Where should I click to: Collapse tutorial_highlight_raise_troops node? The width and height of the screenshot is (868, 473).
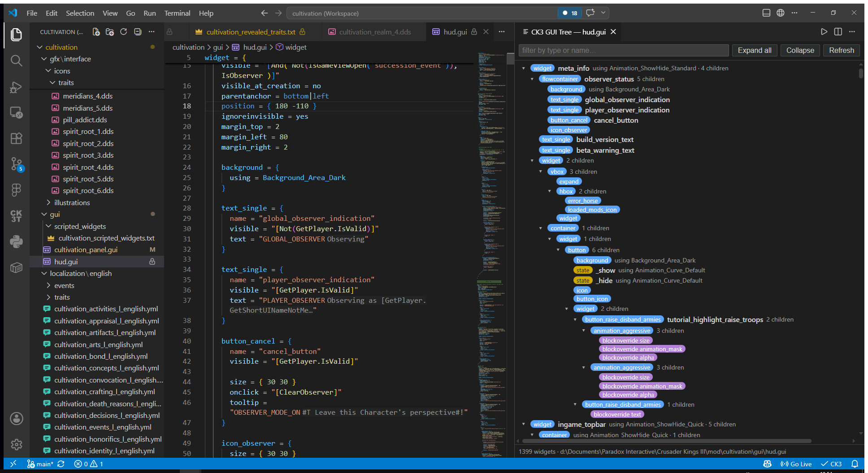pyautogui.click(x=575, y=319)
